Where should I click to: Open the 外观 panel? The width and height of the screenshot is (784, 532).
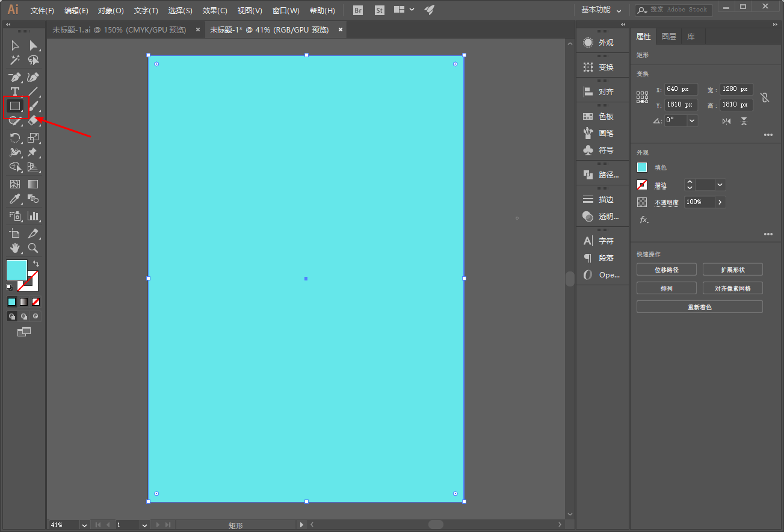[x=602, y=43]
